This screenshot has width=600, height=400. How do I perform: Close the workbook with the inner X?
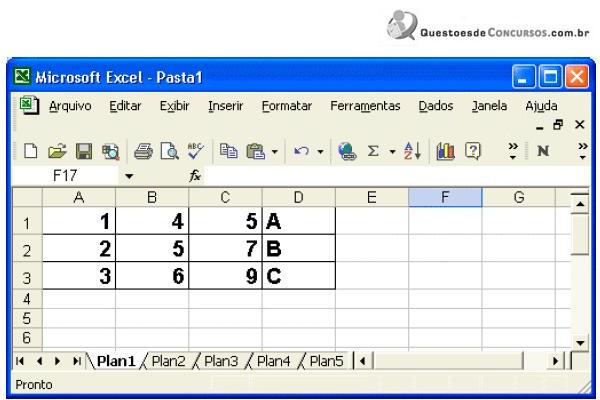point(580,124)
